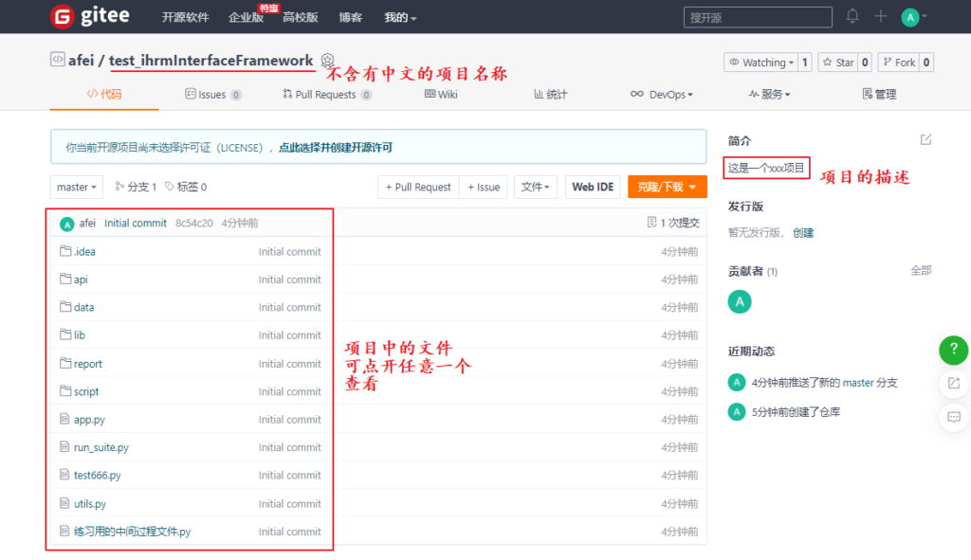
Task: Click the Web IDE button
Action: pyautogui.click(x=593, y=188)
